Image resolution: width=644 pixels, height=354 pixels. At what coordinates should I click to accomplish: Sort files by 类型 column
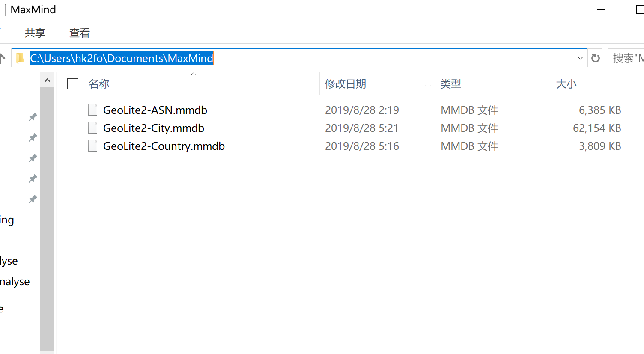tap(451, 84)
